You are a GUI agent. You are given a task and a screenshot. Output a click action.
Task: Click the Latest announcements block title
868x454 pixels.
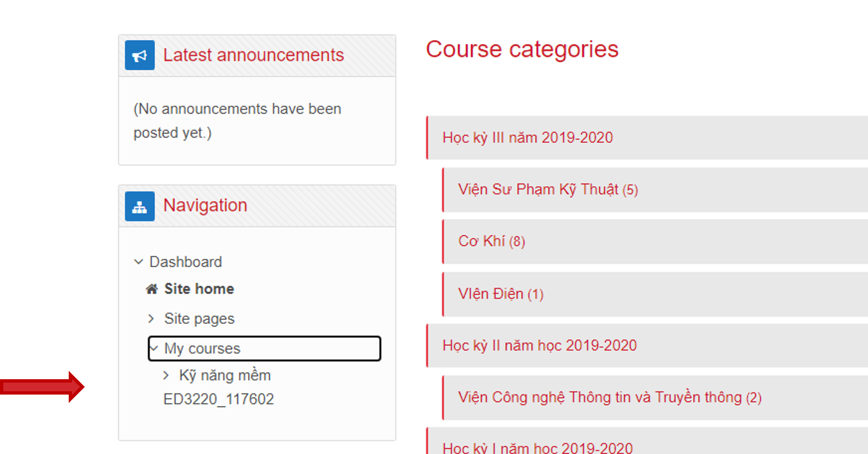254,55
